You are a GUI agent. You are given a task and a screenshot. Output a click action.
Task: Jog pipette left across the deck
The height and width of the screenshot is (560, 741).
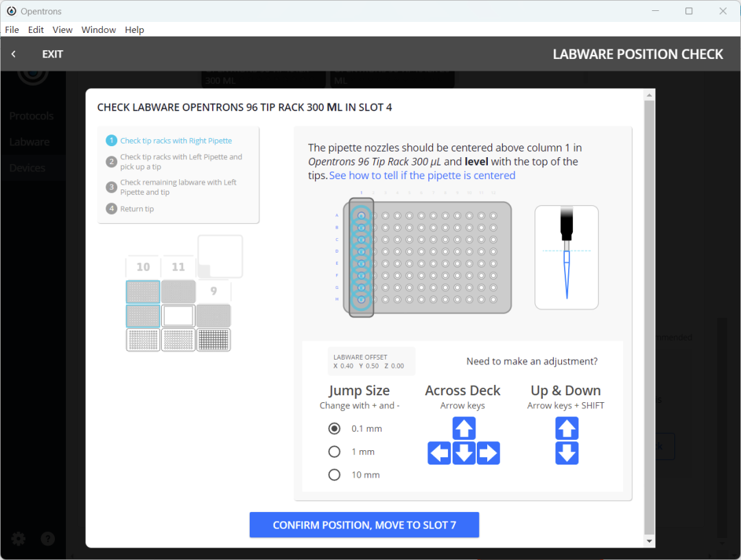point(439,453)
